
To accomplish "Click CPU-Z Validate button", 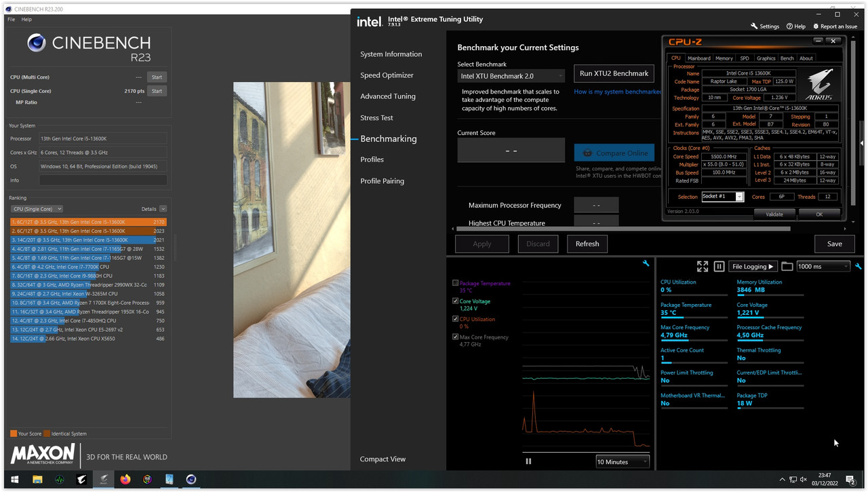I will pos(774,214).
